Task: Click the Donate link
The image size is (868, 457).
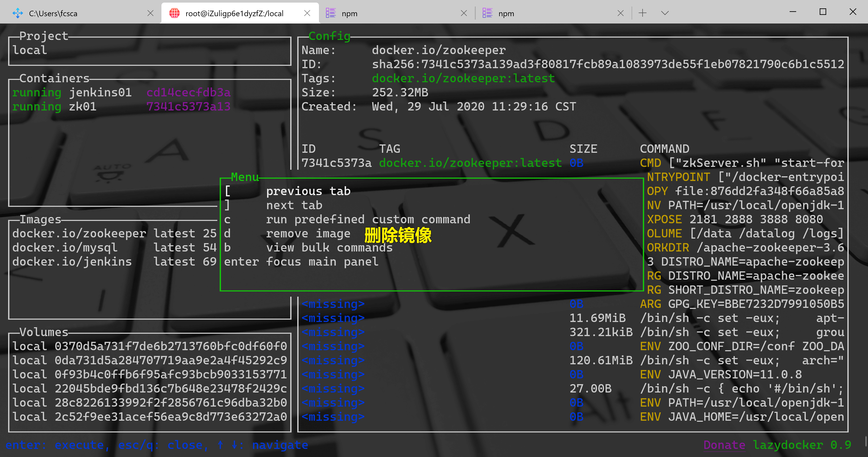Action: (724, 445)
